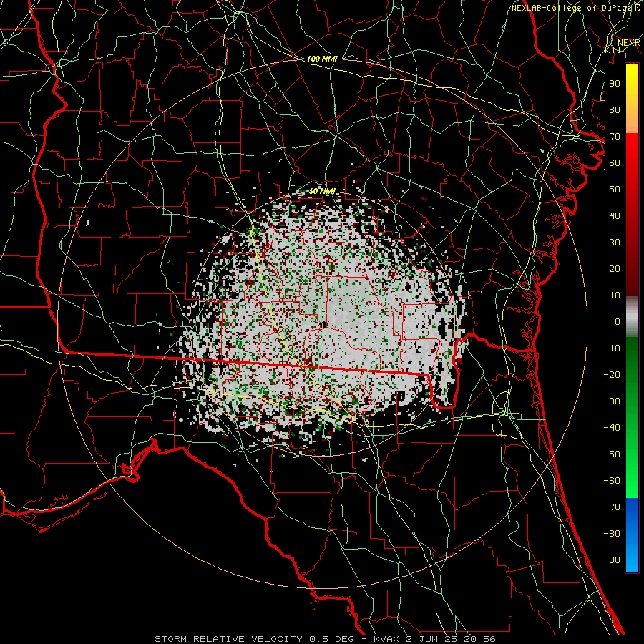The height and width of the screenshot is (644, 644).
Task: Click the orange segment of the color bar
Action: point(632,119)
